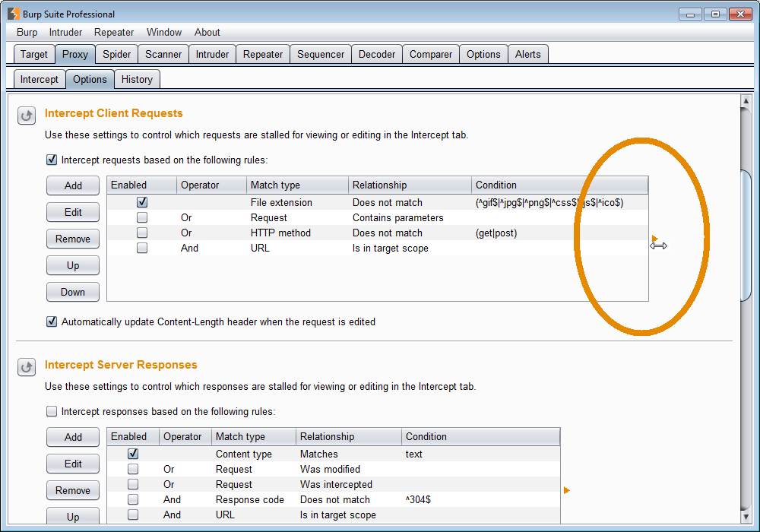The height and width of the screenshot is (532, 760).
Task: Open the Proxy History sub-tab
Action: 137,80
